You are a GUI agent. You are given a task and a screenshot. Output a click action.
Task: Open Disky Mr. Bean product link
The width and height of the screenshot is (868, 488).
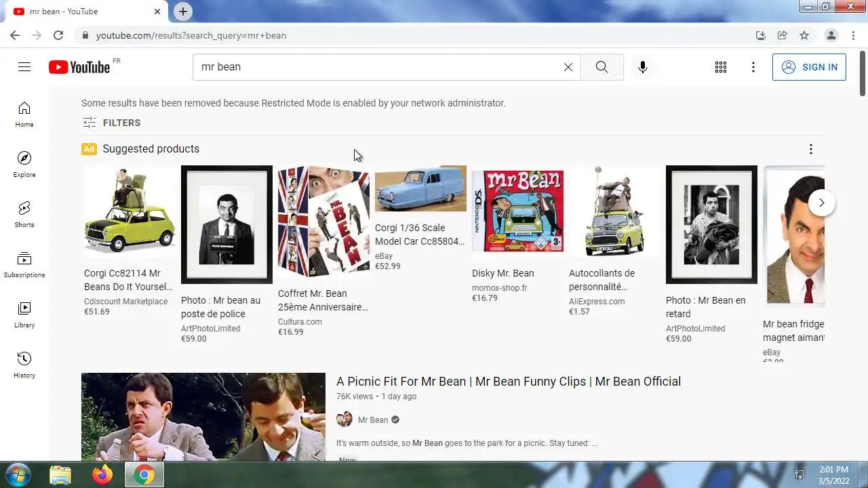503,273
